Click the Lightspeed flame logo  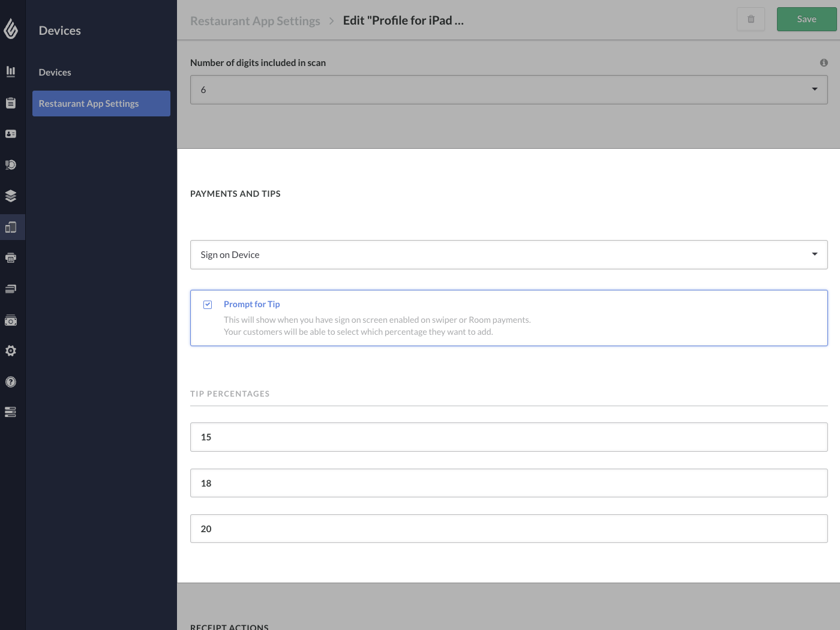11,29
